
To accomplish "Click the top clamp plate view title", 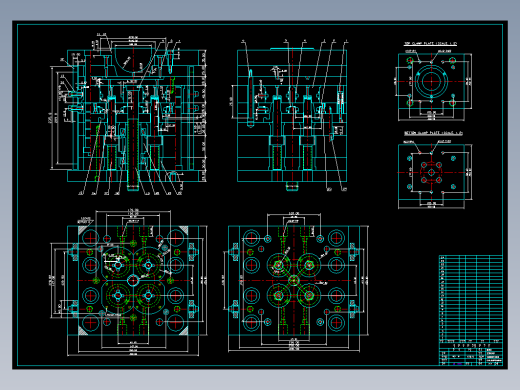I will pyautogui.click(x=430, y=44).
